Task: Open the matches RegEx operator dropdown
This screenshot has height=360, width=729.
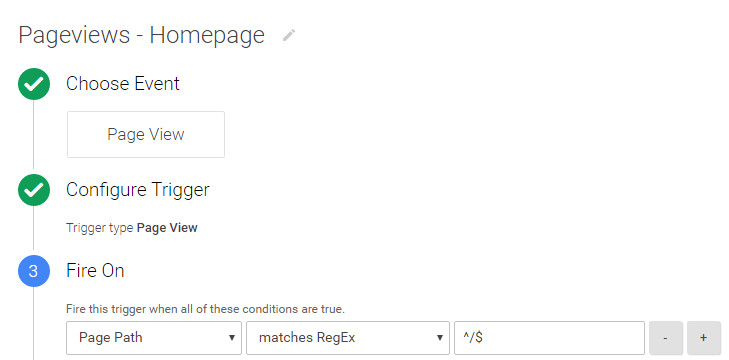Action: tap(348, 338)
